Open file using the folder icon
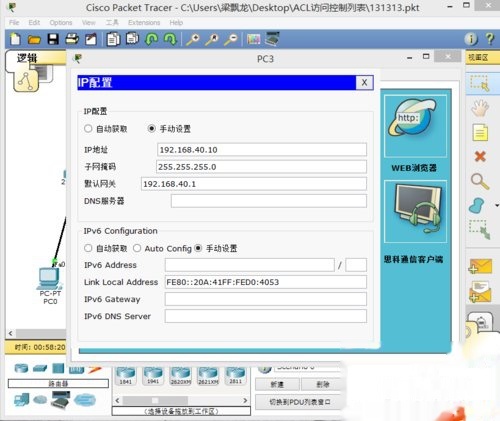The image size is (500, 421). (x=34, y=40)
